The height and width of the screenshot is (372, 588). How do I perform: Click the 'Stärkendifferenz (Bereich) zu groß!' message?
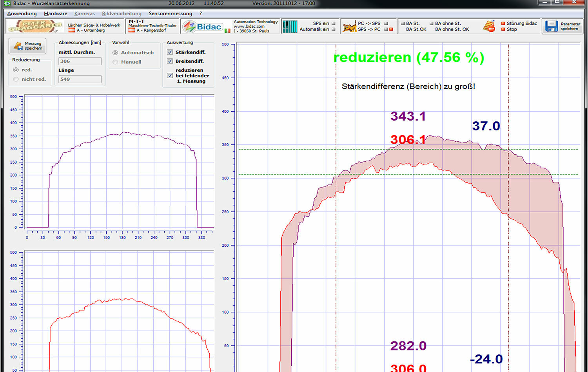(408, 87)
